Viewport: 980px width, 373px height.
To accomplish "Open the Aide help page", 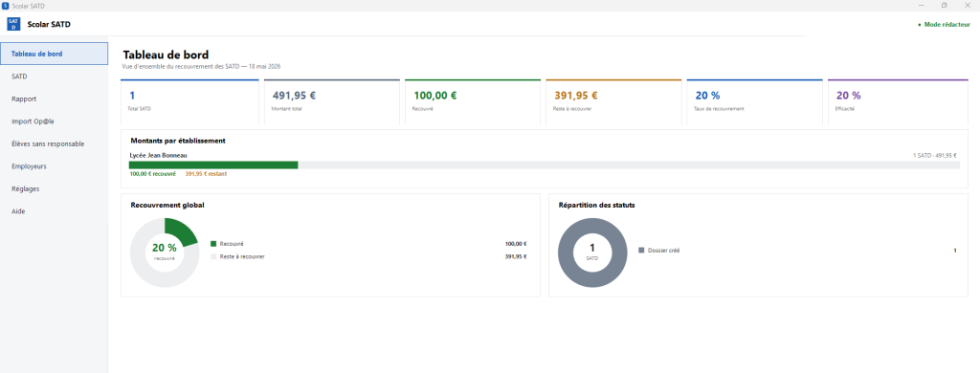I will click(x=55, y=211).
